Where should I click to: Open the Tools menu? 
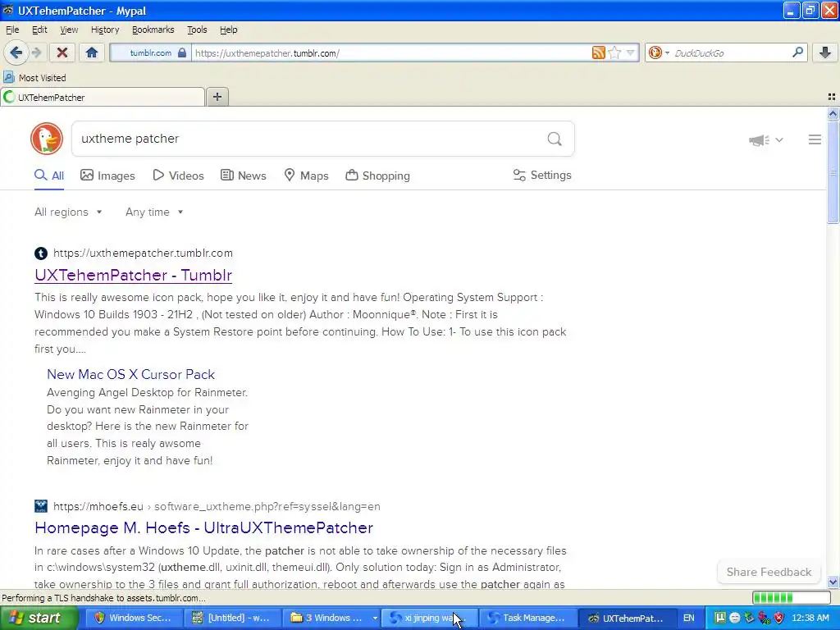click(197, 30)
